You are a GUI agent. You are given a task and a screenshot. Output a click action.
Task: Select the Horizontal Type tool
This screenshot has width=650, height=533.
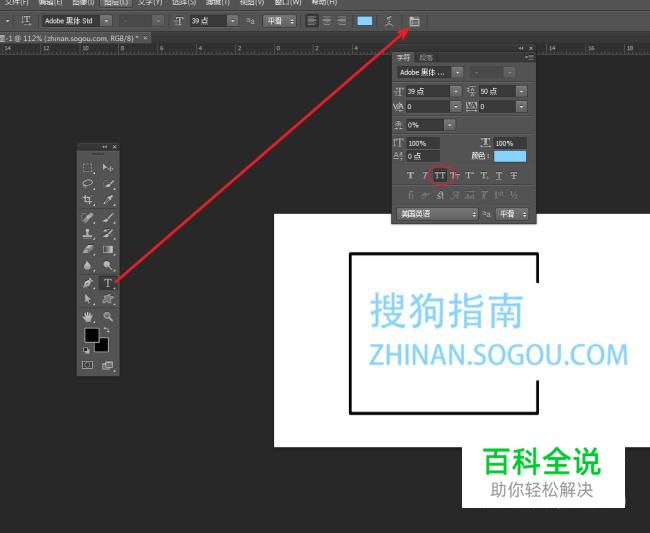[x=108, y=283]
